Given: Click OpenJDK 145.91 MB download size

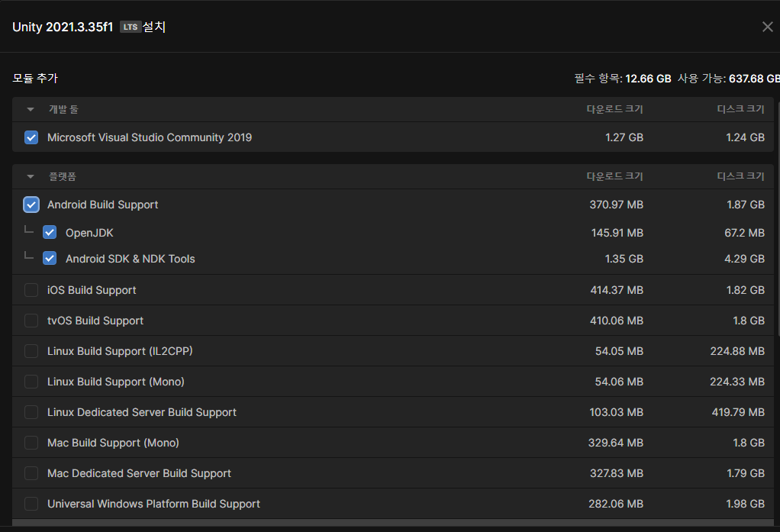Looking at the screenshot, I should tap(617, 233).
